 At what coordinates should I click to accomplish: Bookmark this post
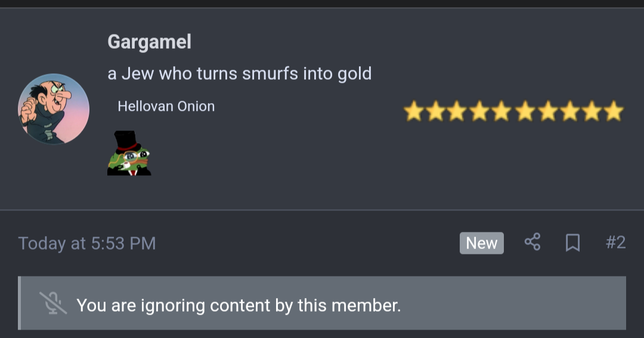pyautogui.click(x=572, y=243)
